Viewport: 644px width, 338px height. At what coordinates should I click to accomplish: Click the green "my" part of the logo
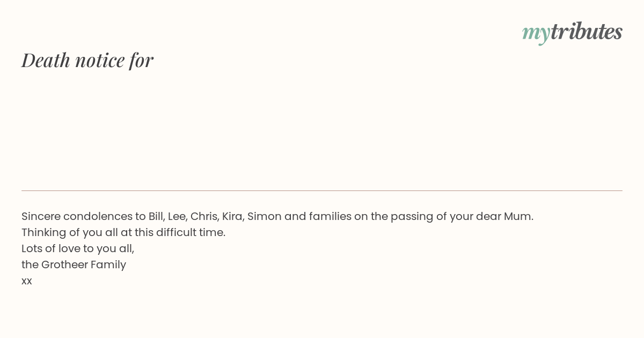tap(536, 34)
